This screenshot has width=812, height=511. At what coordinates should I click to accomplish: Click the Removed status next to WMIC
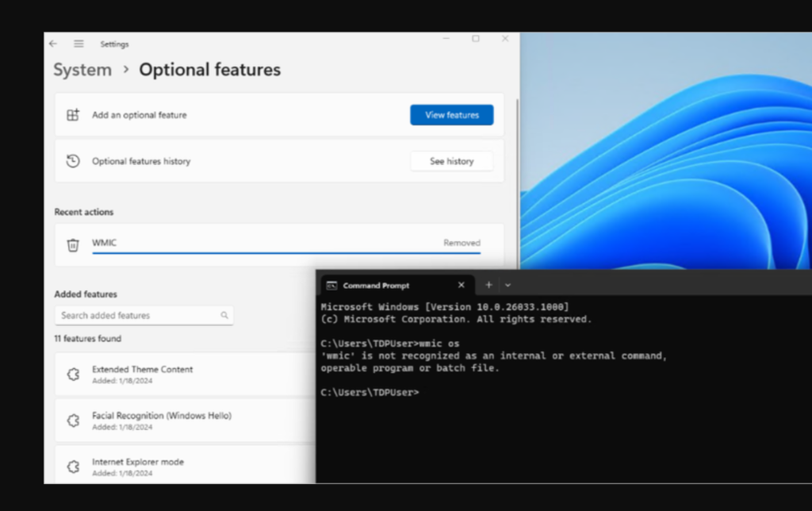[462, 243]
